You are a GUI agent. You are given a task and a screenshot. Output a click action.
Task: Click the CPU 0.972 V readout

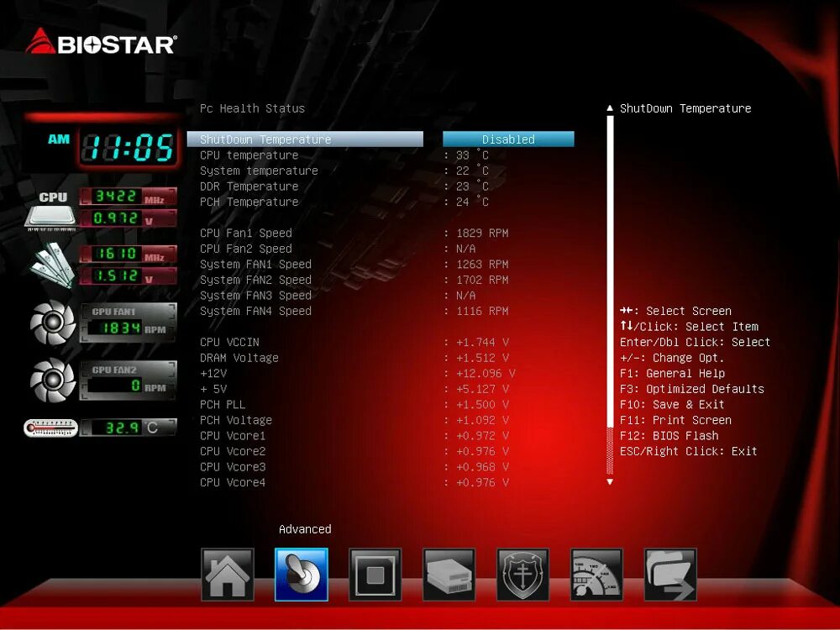[128, 218]
